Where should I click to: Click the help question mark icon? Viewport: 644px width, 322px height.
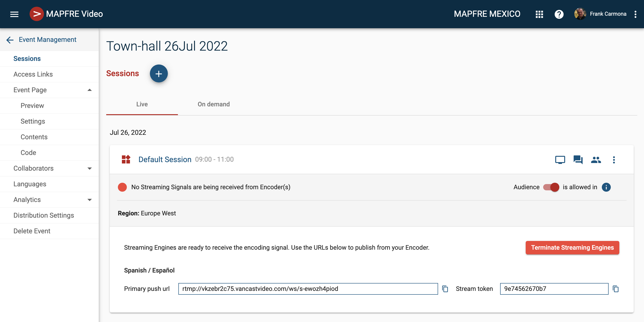(x=559, y=14)
